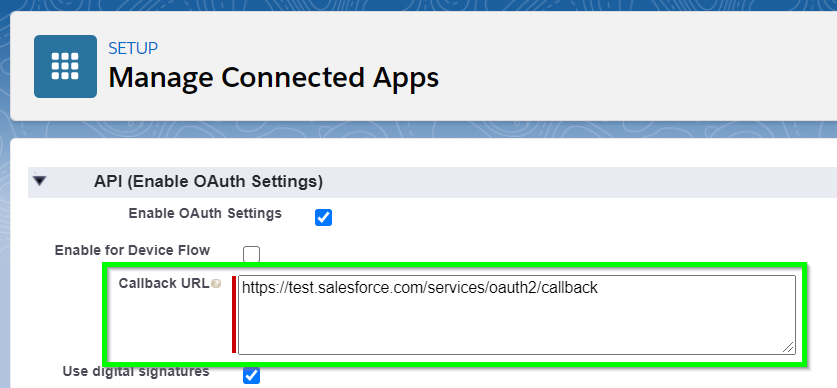Enable the Device Flow checkbox
Viewport: 837px width, 388px height.
point(251,254)
